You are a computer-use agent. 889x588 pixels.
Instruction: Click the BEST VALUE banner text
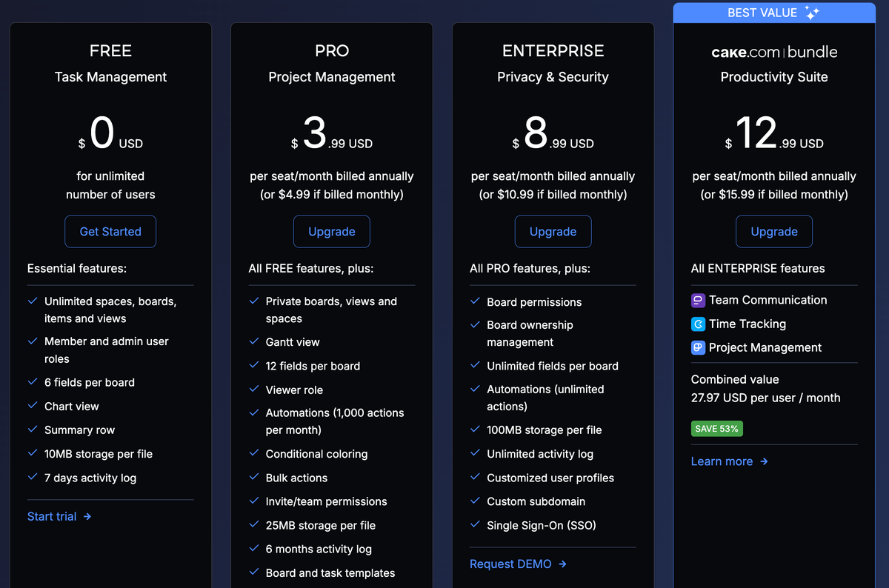tap(762, 13)
